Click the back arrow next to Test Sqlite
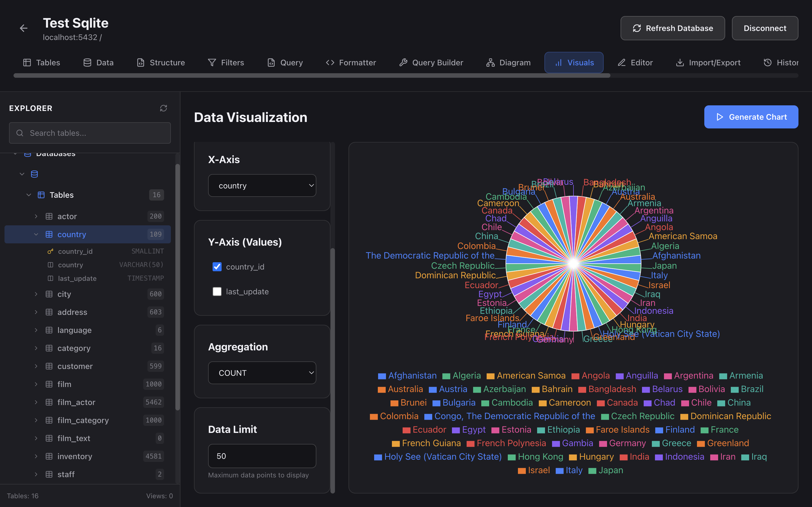This screenshot has height=507, width=812. pos(23,28)
